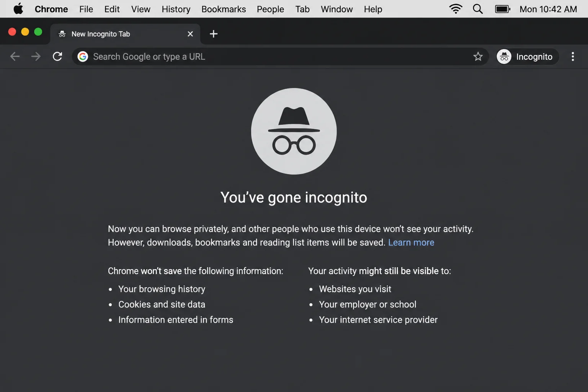Viewport: 588px width, 392px height.
Task: Open the Edit menu
Action: pyautogui.click(x=112, y=9)
